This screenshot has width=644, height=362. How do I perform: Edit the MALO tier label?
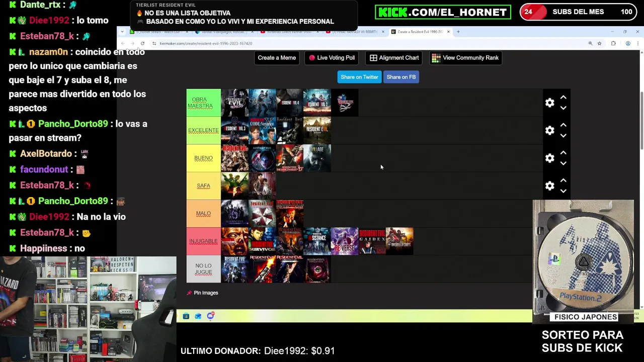point(203,213)
